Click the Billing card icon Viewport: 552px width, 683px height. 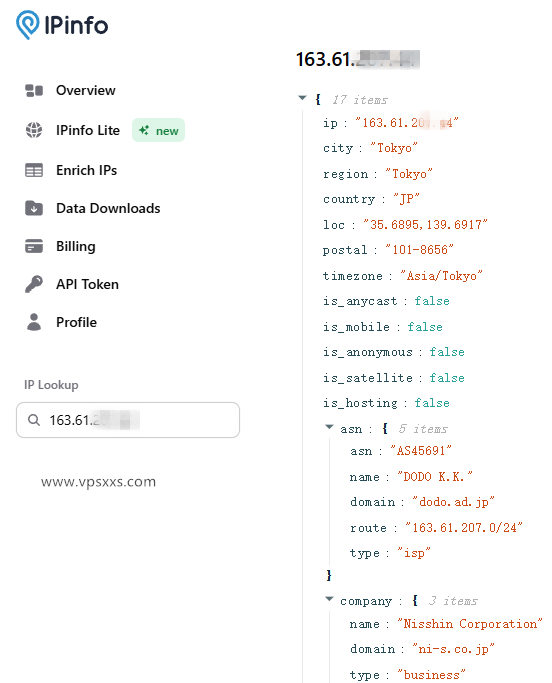[34, 246]
